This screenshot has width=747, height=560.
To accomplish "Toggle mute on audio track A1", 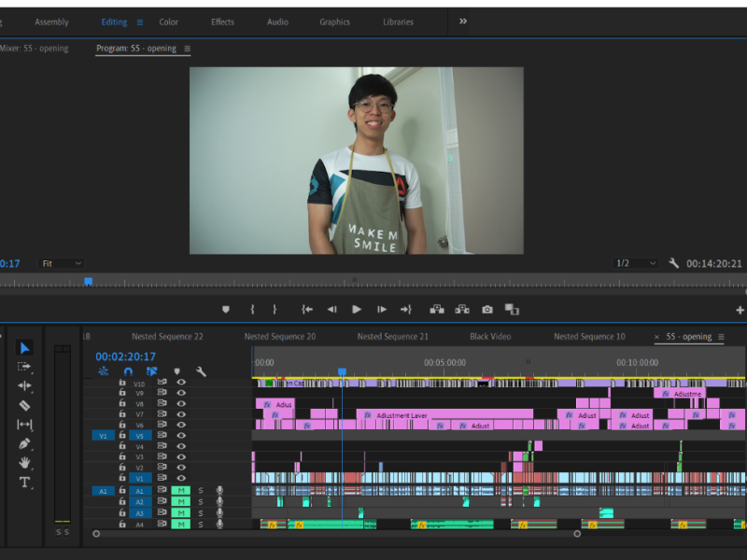I will click(179, 490).
